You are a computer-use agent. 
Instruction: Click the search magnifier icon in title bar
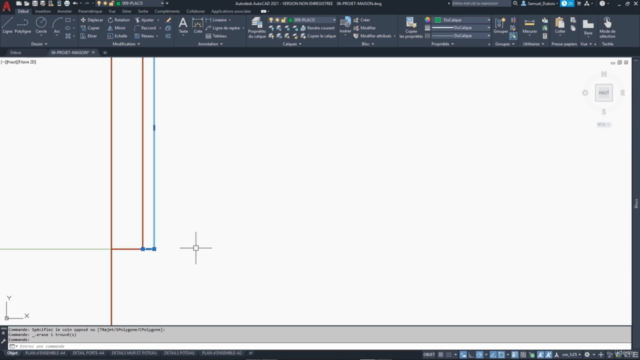click(515, 3)
